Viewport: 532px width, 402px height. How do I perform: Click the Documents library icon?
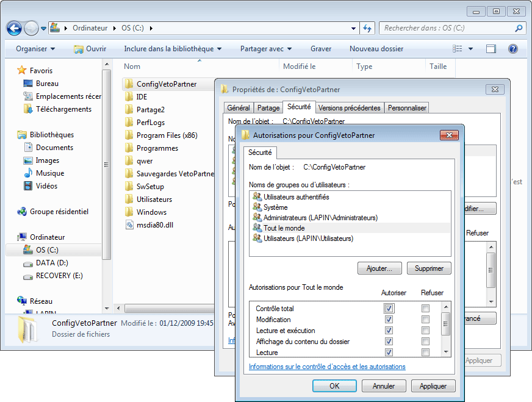[x=28, y=147]
